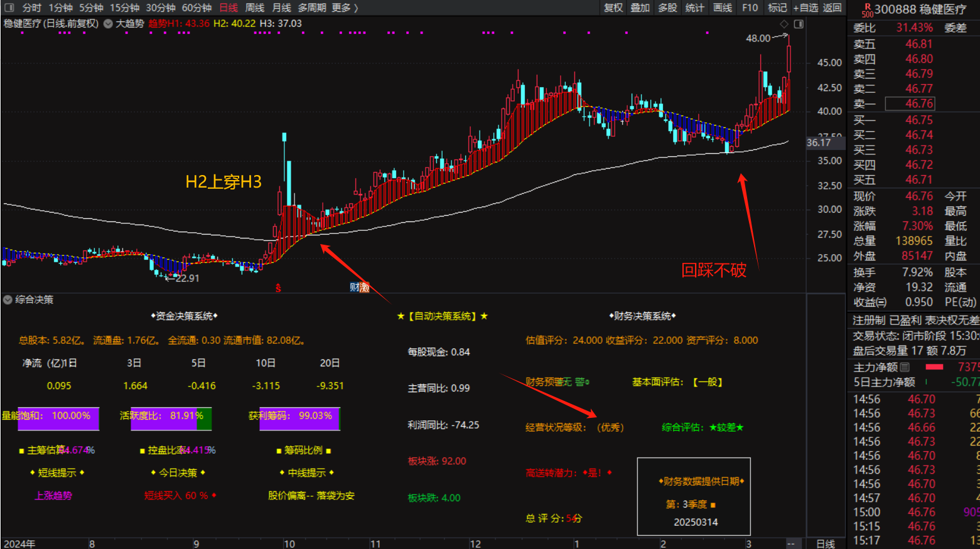Image resolution: width=980 pixels, height=549 pixels.
Task: Toggle right panel icon above price axis
Action: [799, 24]
